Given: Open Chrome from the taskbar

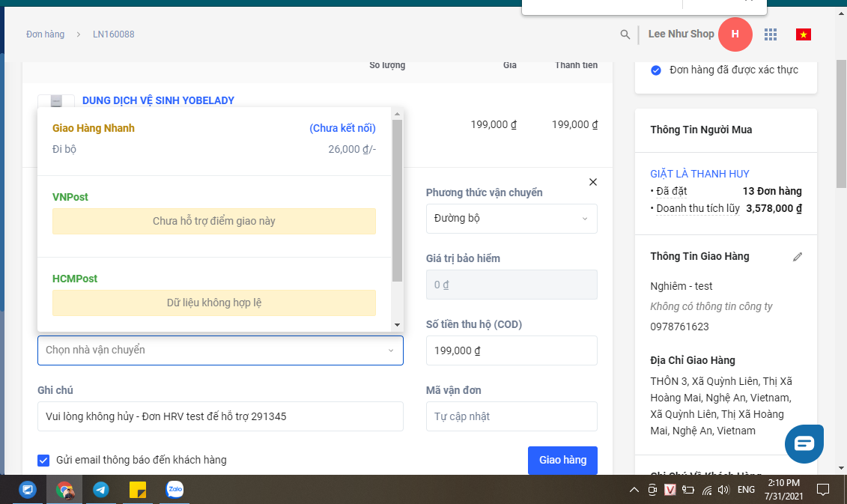Looking at the screenshot, I should click(x=65, y=490).
